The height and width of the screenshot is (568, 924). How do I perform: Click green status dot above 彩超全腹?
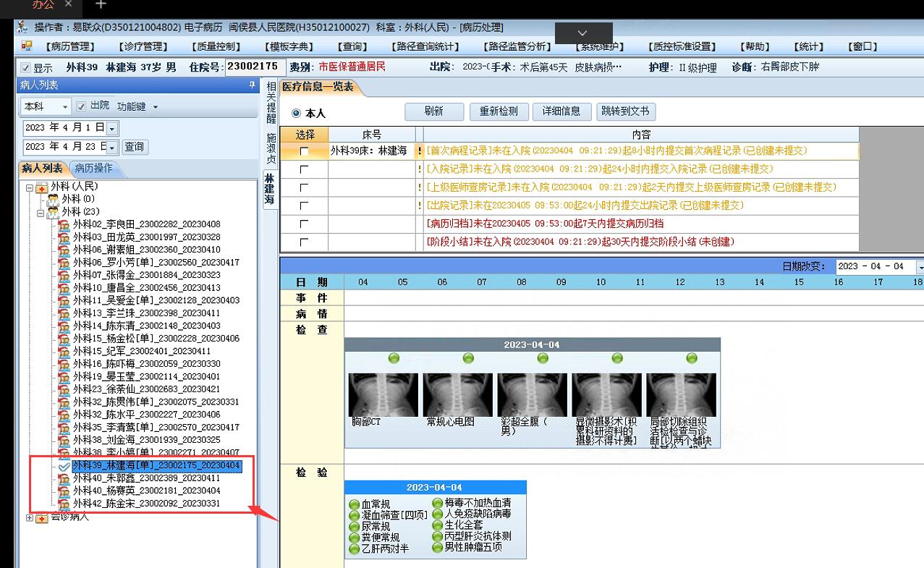click(543, 358)
